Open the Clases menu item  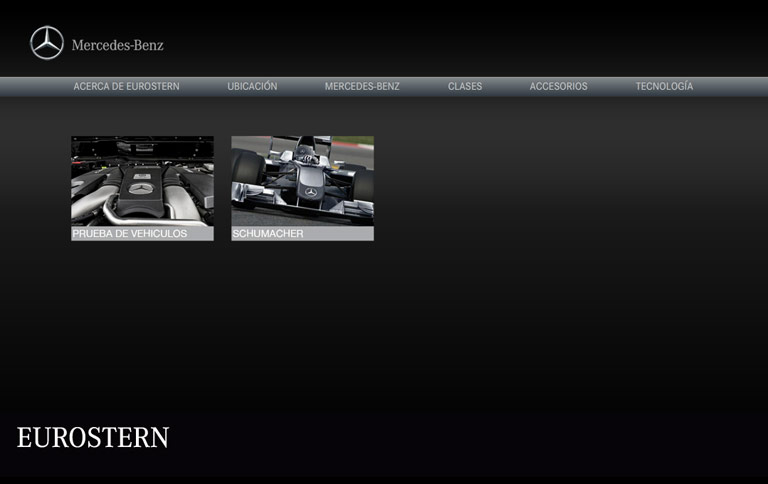pyautogui.click(x=465, y=87)
